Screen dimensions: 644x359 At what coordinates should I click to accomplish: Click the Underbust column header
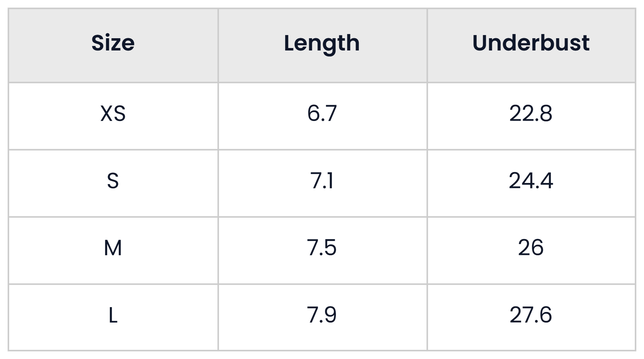coord(531,43)
